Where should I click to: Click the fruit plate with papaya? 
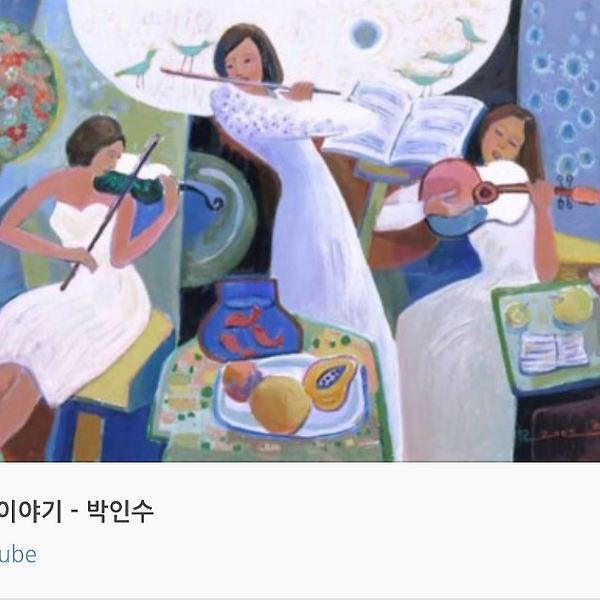(291, 396)
